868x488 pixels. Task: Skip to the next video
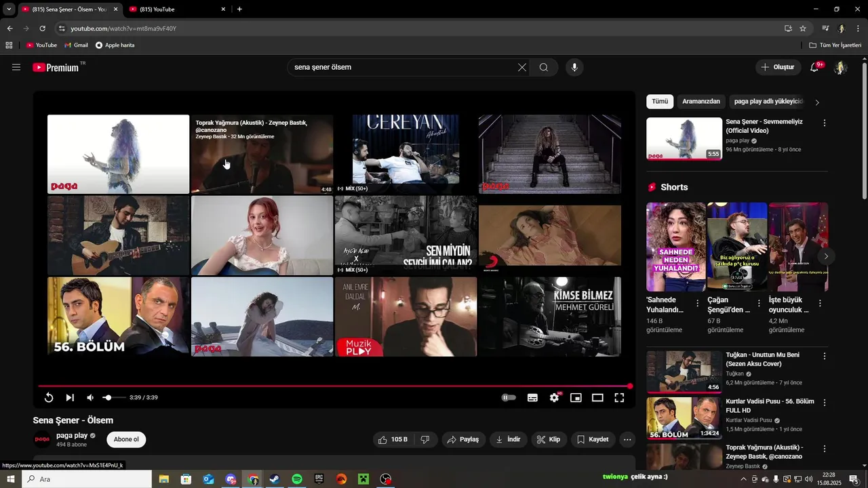tap(70, 398)
